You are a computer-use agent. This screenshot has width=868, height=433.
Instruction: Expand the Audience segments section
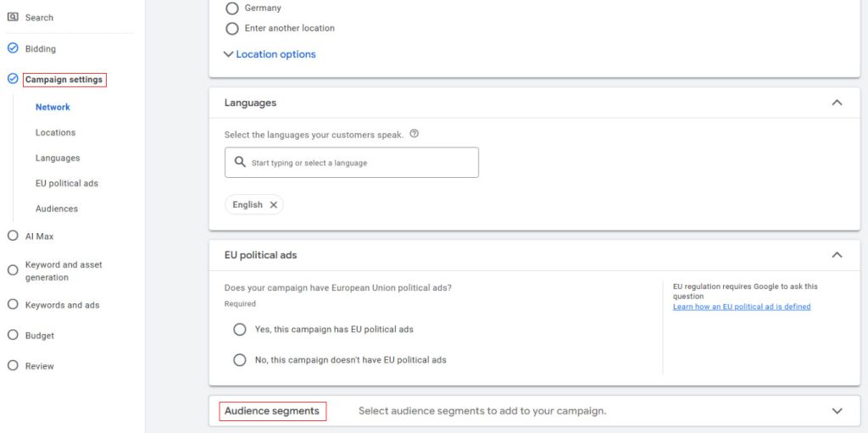pyautogui.click(x=837, y=411)
